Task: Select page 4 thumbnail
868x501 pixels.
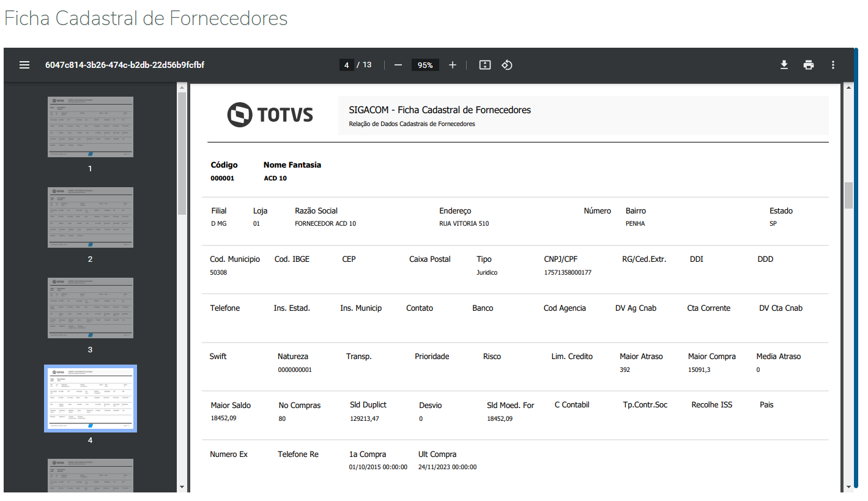Action: point(91,399)
